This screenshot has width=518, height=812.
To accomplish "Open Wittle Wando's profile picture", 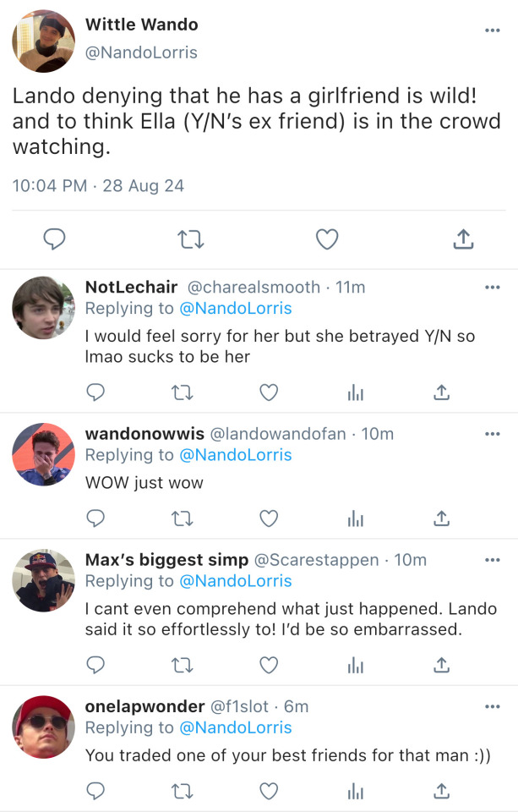I will (x=44, y=41).
